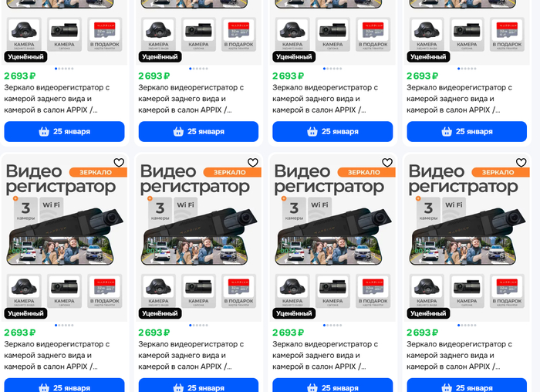Select the image carousel dots on the first bottom-row card
The width and height of the screenshot is (540, 392).
click(x=64, y=325)
